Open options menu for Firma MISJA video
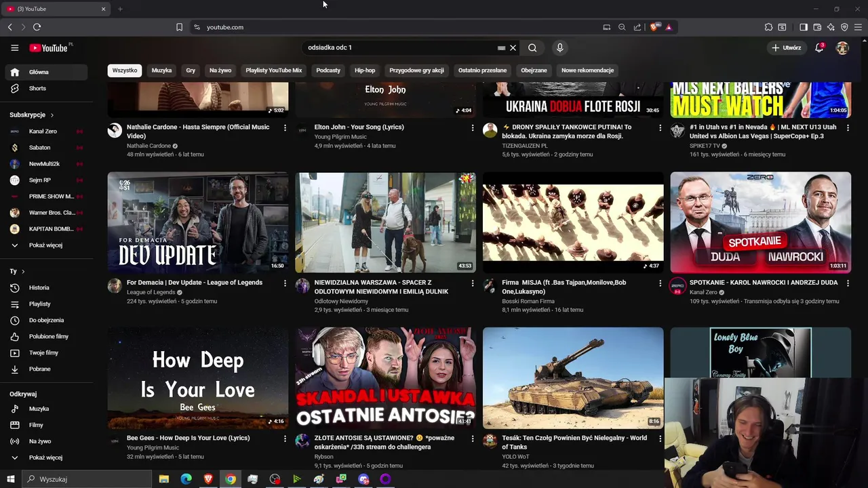Image resolution: width=868 pixels, height=488 pixels. click(x=660, y=283)
